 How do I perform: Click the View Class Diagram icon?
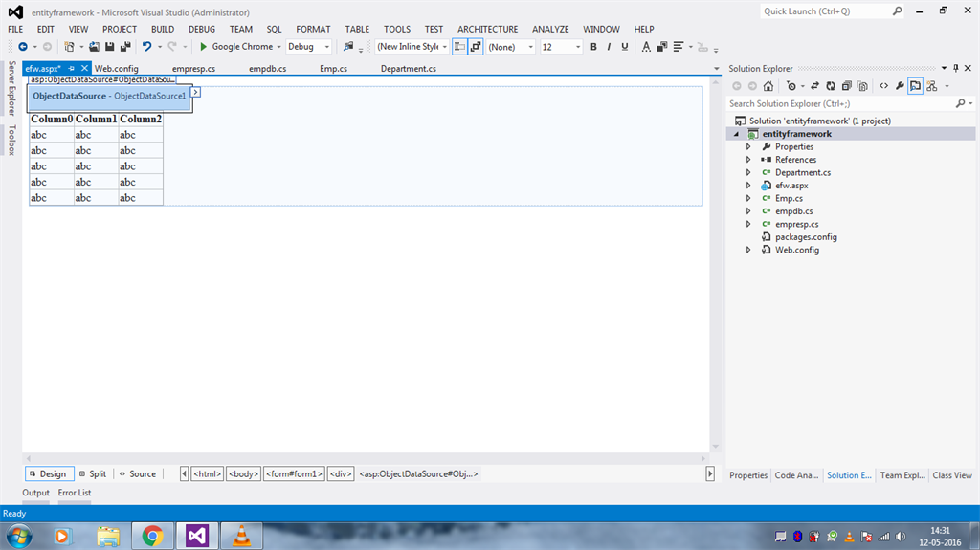pos(932,86)
